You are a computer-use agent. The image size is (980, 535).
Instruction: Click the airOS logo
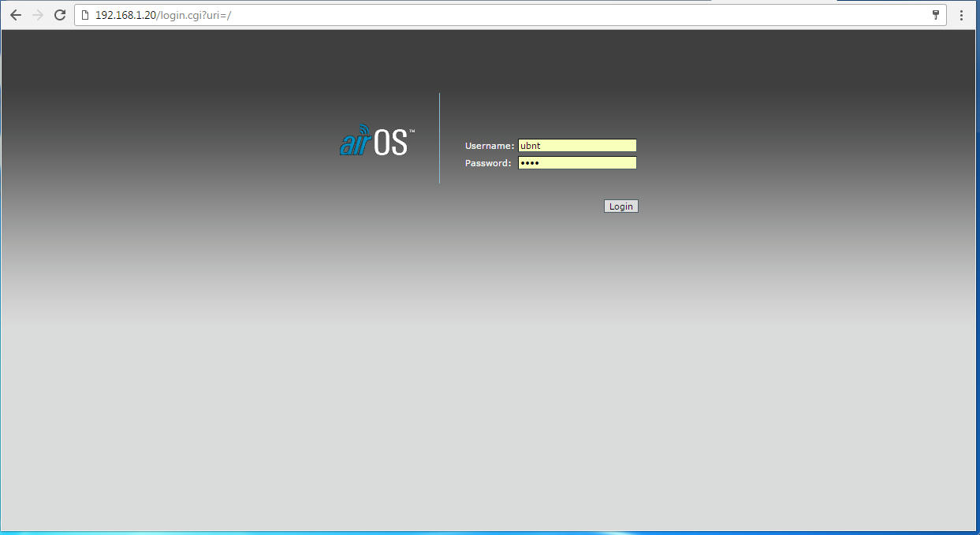pos(378,140)
